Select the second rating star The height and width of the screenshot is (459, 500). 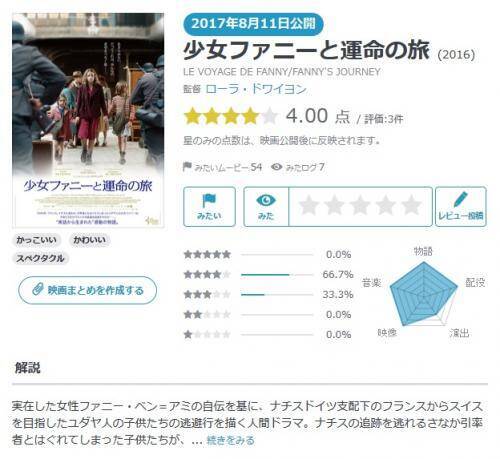point(334,205)
